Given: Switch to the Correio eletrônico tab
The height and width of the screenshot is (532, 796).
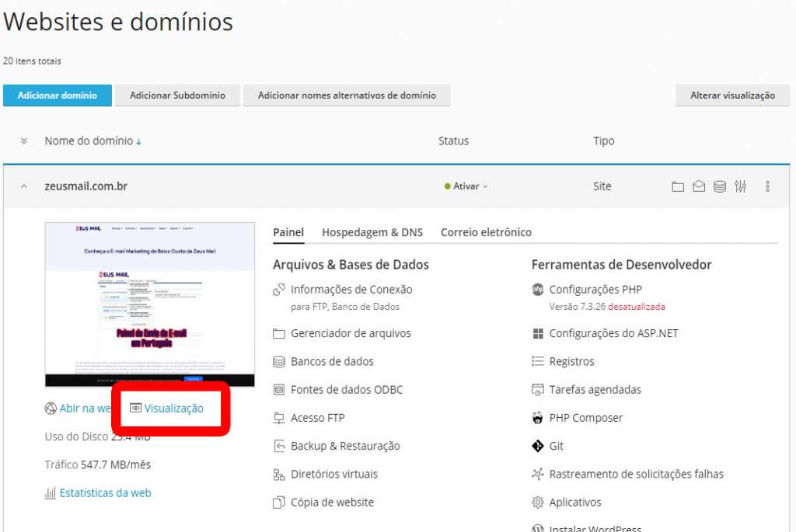Looking at the screenshot, I should tap(486, 232).
